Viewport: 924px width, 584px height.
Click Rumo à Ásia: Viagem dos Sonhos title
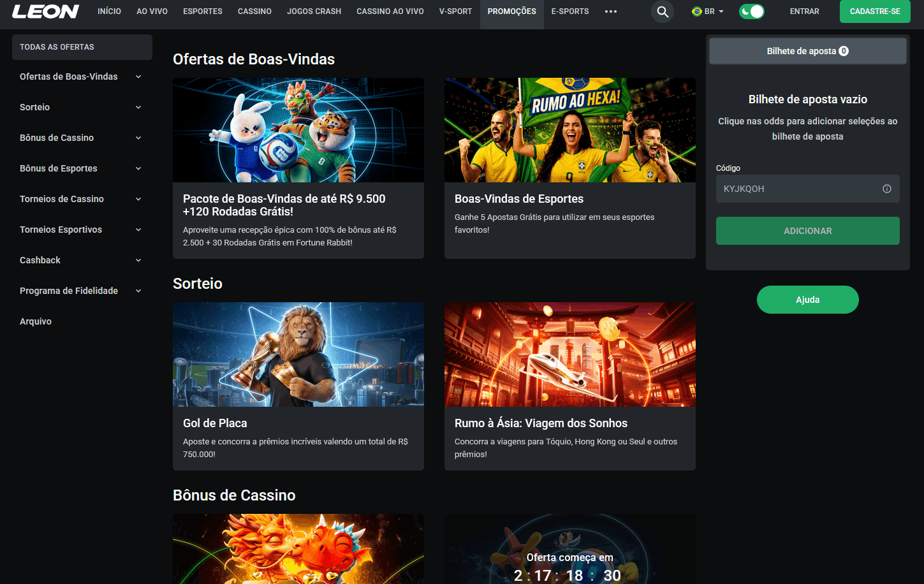click(x=541, y=423)
